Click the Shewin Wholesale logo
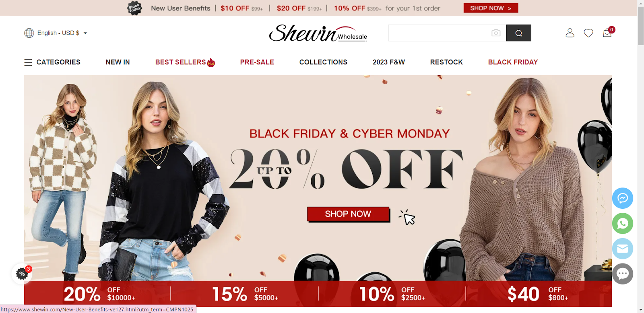 point(318,33)
